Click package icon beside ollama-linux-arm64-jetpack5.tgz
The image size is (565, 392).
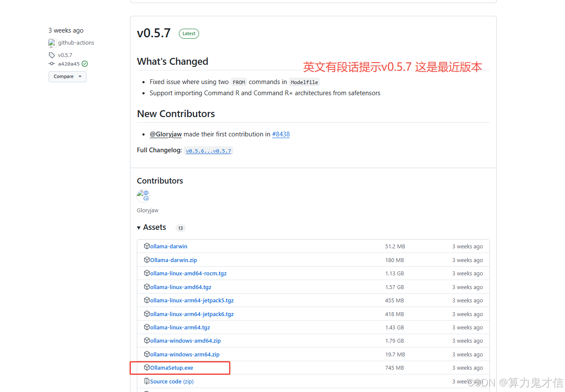tap(147, 300)
